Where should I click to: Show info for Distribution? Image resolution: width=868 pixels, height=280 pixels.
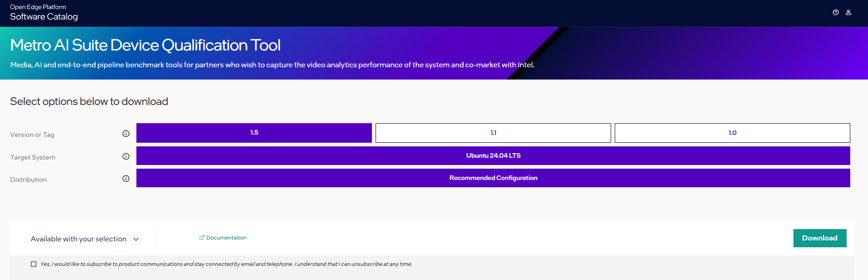pyautogui.click(x=126, y=179)
